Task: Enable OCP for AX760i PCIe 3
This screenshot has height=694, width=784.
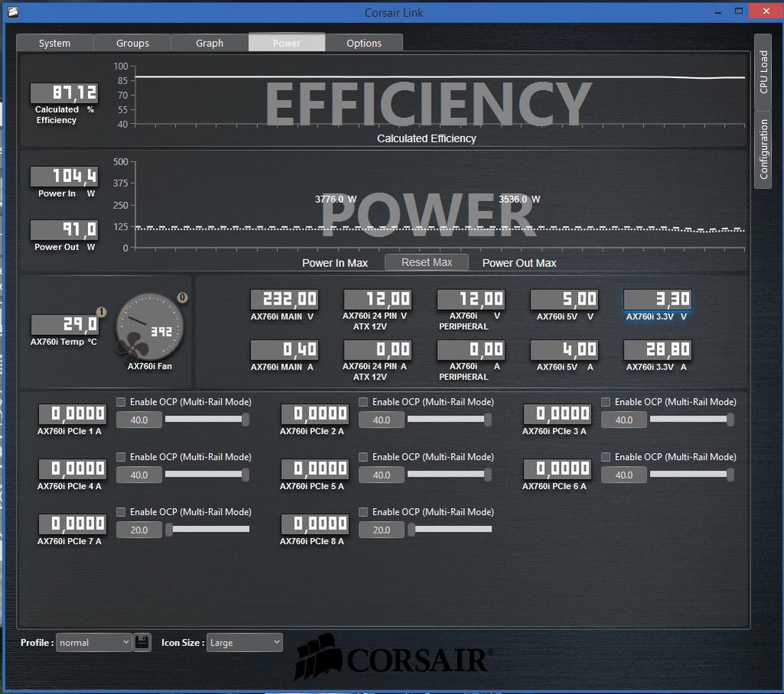Action: click(606, 402)
